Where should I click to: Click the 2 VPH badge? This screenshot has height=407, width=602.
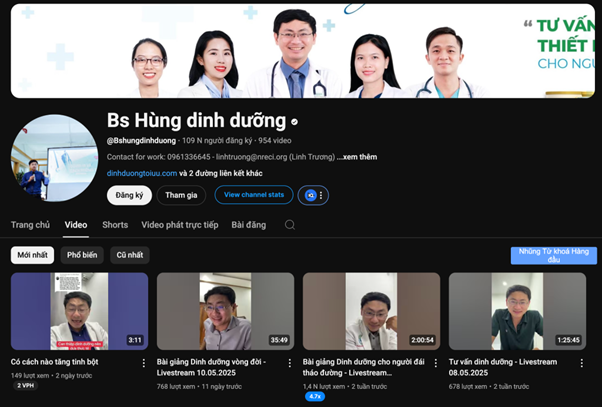pyautogui.click(x=26, y=385)
